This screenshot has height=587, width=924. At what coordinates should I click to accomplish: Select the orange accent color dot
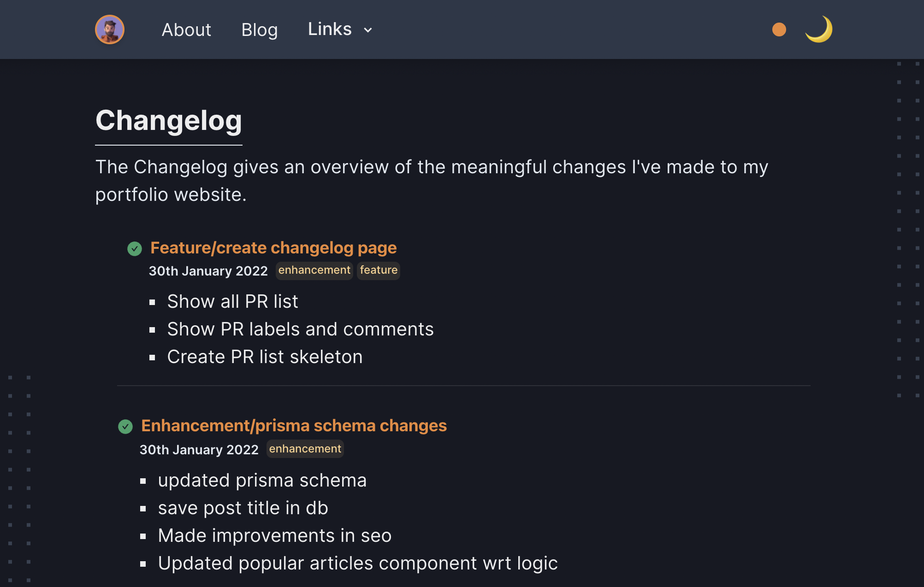[x=779, y=29]
